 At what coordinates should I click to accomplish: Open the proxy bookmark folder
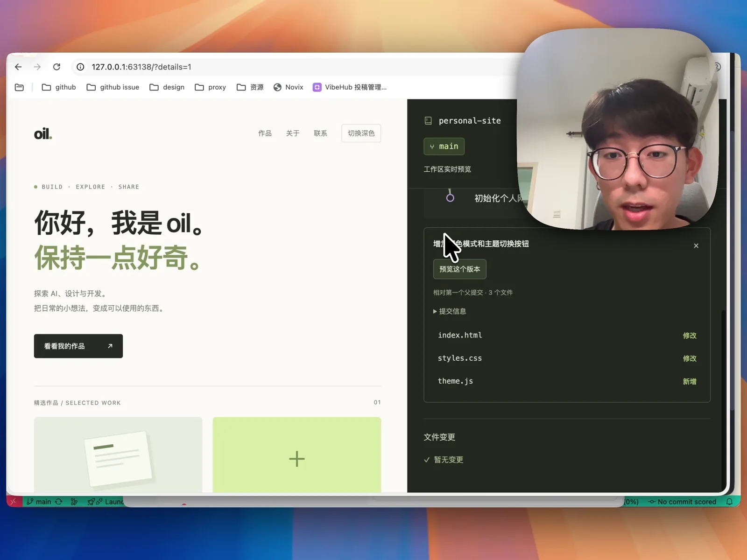tap(211, 87)
